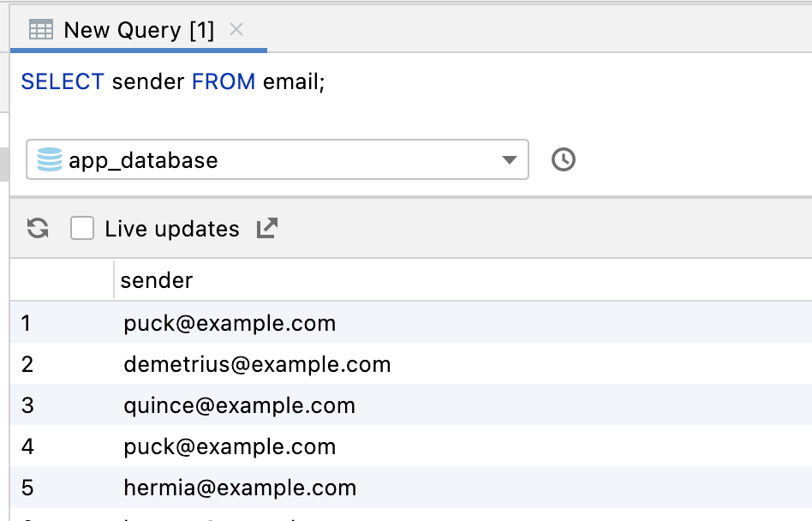Open query history clock icon
The image size is (812, 521).
click(563, 160)
